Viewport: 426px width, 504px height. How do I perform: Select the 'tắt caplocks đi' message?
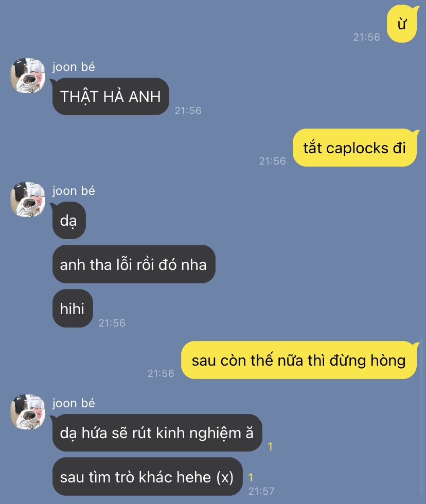(x=355, y=148)
